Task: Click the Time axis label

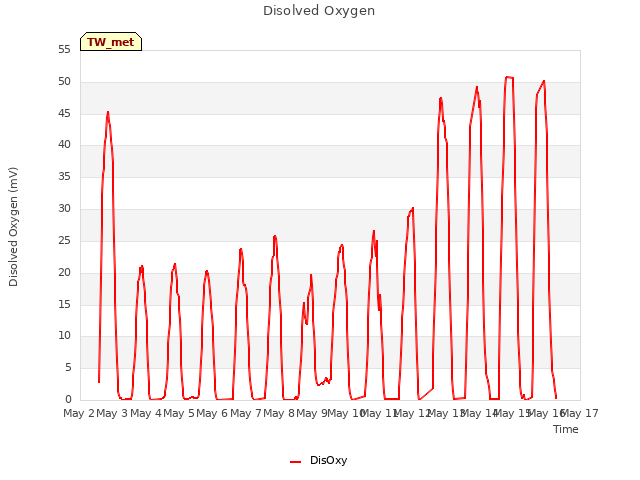Action: coord(566,429)
